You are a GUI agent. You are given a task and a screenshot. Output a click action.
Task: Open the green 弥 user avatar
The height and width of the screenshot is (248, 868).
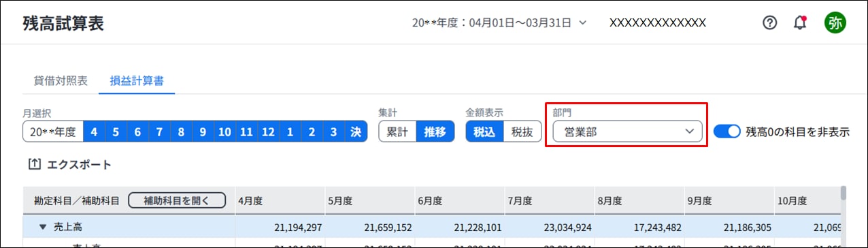point(835,22)
